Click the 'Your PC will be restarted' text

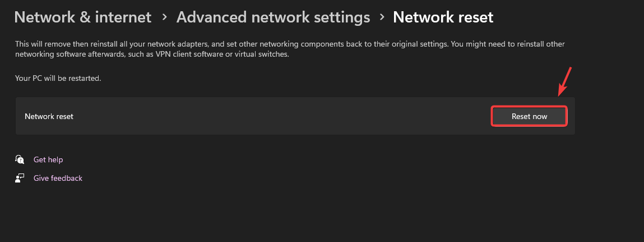click(58, 78)
